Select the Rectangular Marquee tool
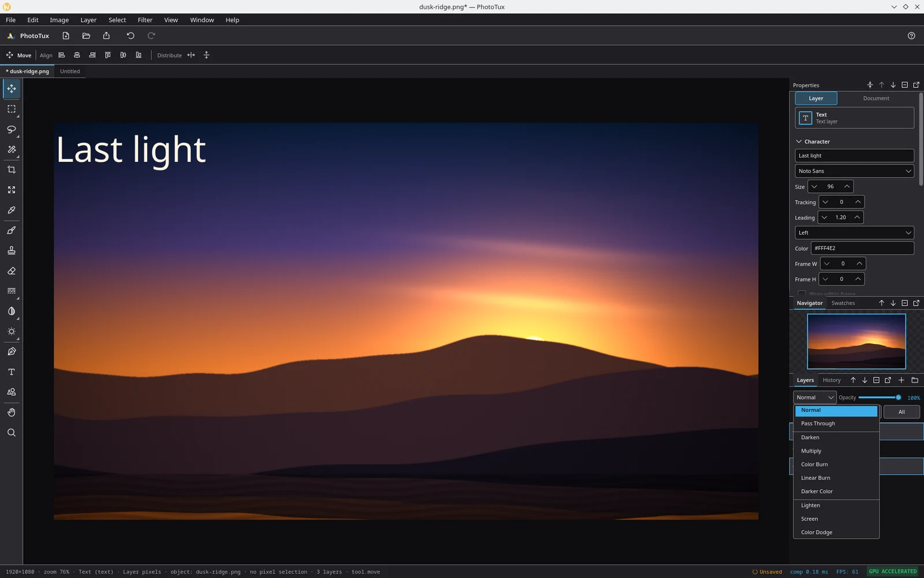This screenshot has height=578, width=924. coord(12,109)
